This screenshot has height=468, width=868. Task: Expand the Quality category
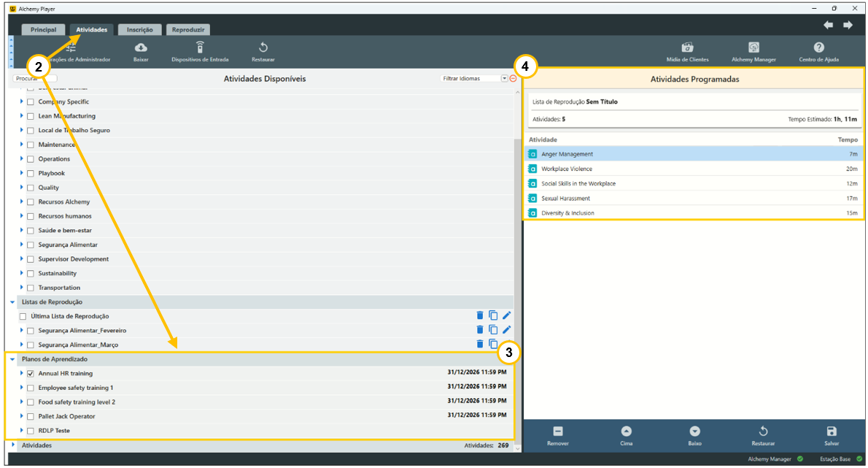click(22, 188)
